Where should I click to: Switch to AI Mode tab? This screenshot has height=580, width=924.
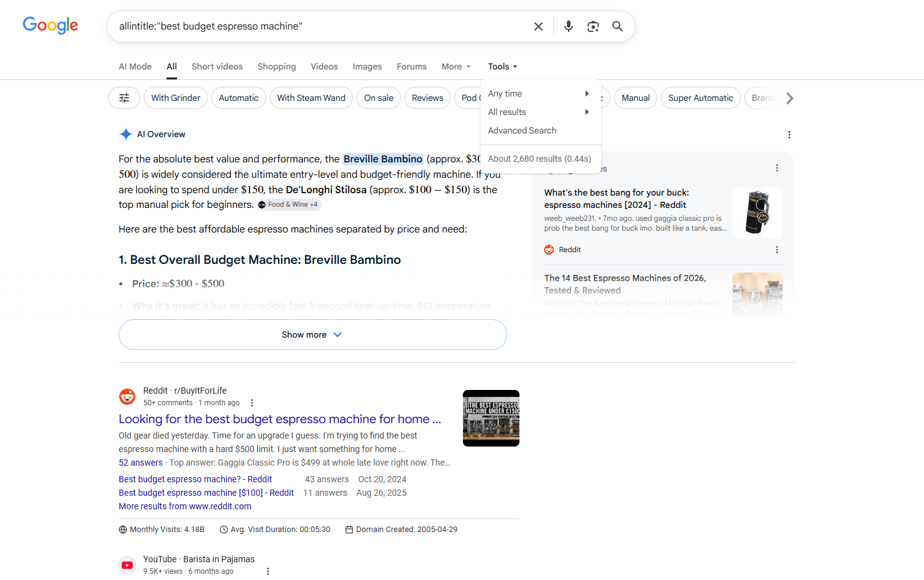135,66
